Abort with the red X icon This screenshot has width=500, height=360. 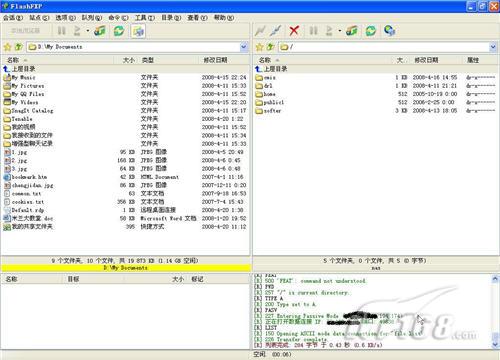click(294, 31)
